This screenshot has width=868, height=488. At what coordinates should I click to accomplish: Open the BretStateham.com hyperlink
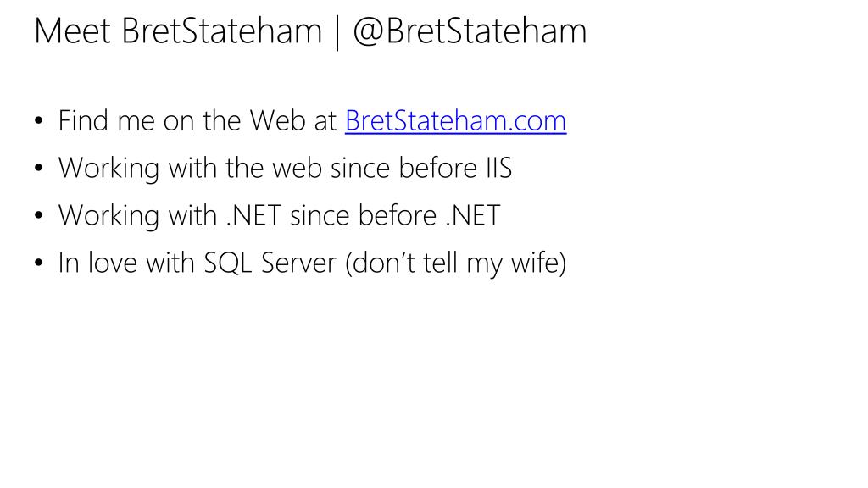tap(455, 120)
